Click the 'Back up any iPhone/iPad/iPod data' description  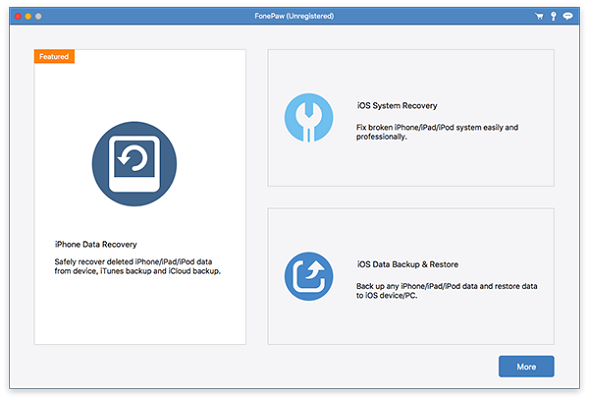point(447,291)
